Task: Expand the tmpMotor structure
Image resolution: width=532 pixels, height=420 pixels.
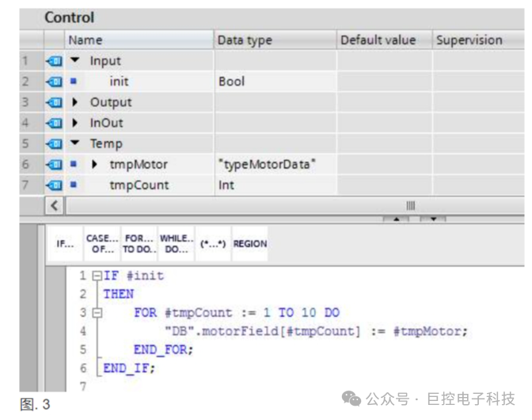Action: [95, 164]
